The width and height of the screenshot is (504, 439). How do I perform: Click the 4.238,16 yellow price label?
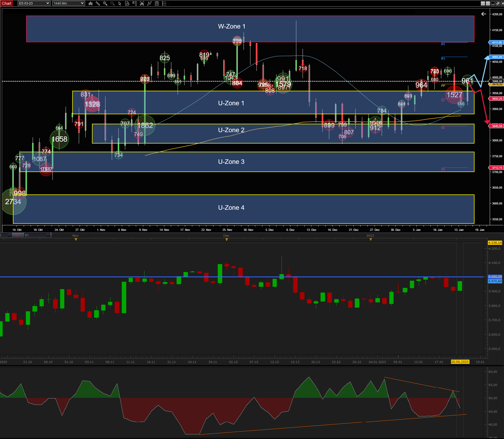[495, 243]
